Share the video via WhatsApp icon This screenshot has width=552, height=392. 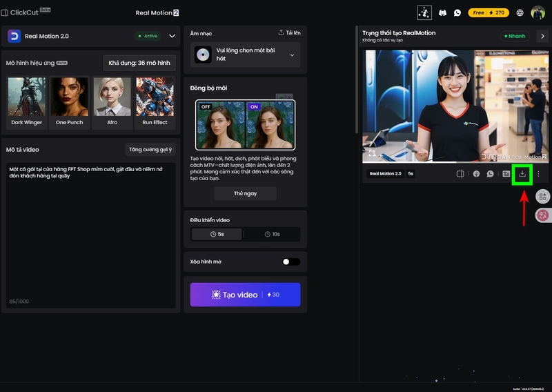490,174
